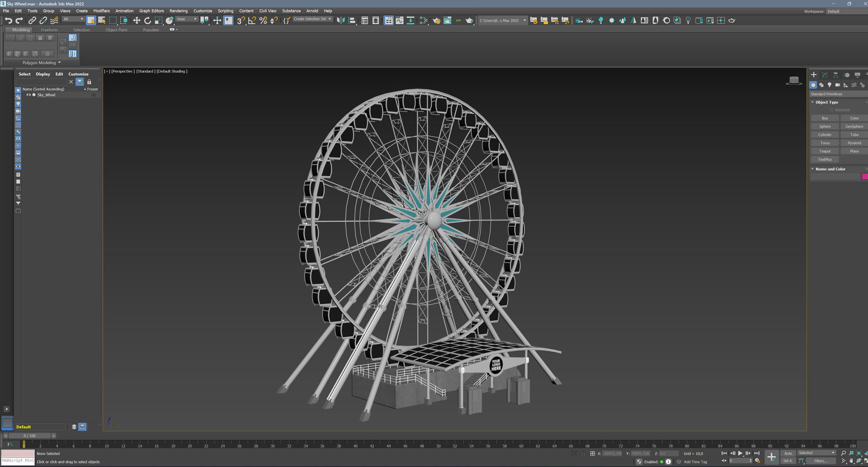Click the Undo arrow icon

pos(8,20)
